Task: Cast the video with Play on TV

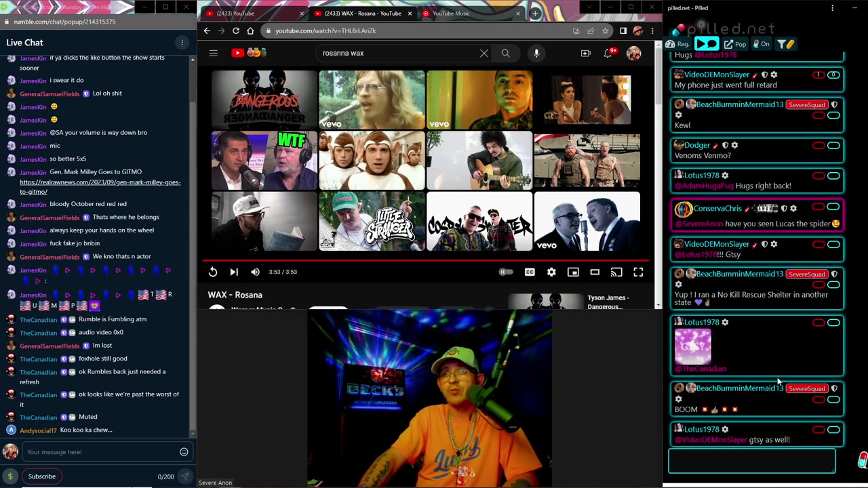Action: pyautogui.click(x=616, y=272)
